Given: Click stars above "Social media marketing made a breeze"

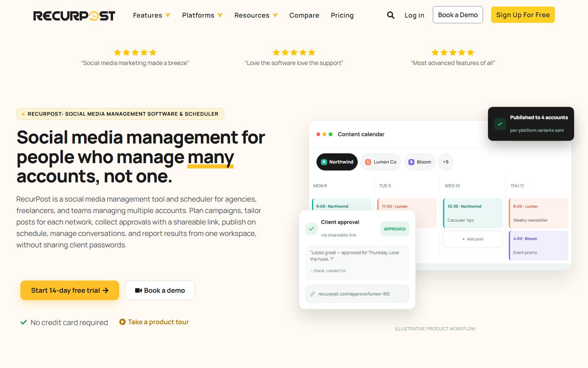Looking at the screenshot, I should coord(135,52).
